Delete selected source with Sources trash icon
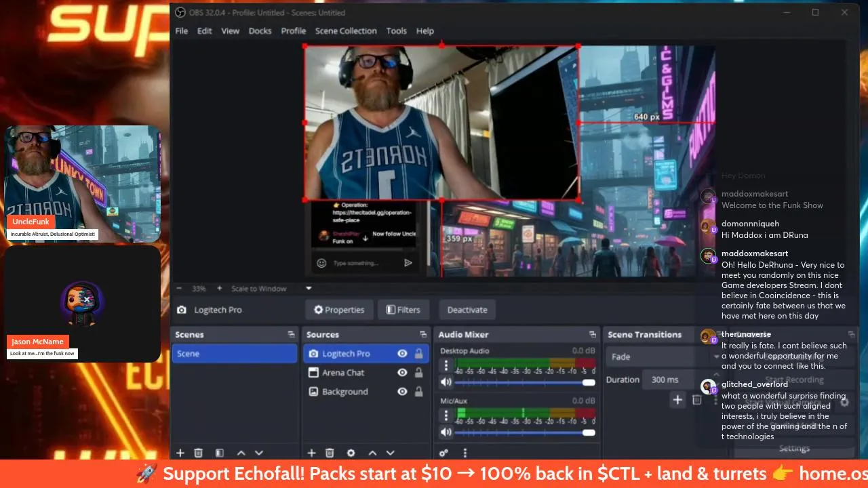 (330, 453)
